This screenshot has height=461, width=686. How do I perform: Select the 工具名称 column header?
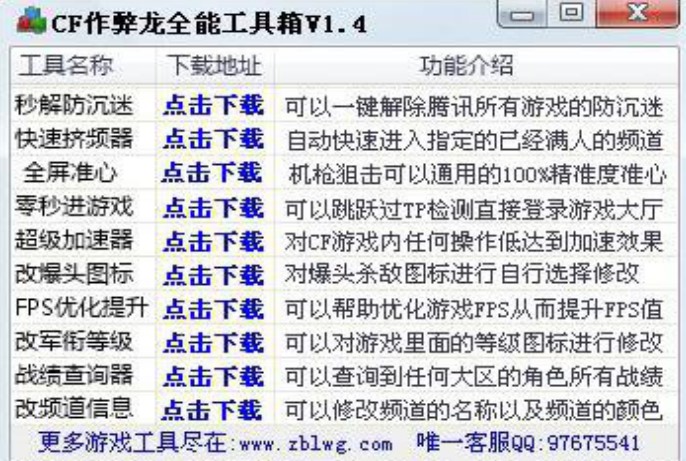click(83, 65)
